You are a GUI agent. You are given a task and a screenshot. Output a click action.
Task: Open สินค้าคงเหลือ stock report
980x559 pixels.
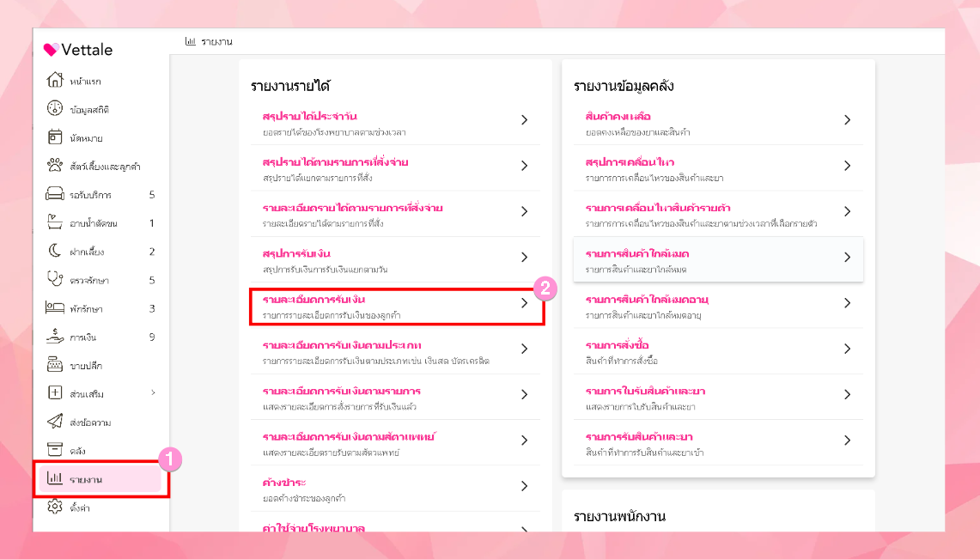(x=618, y=116)
